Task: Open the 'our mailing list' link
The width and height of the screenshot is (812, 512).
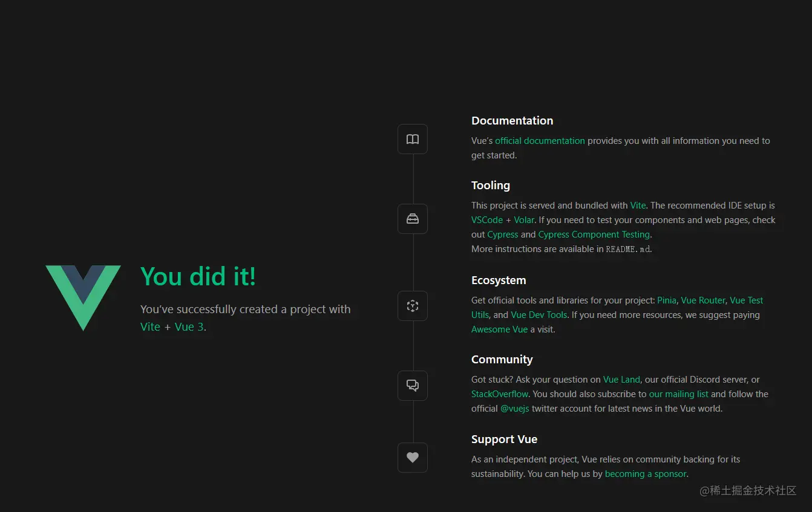Action: 679,394
